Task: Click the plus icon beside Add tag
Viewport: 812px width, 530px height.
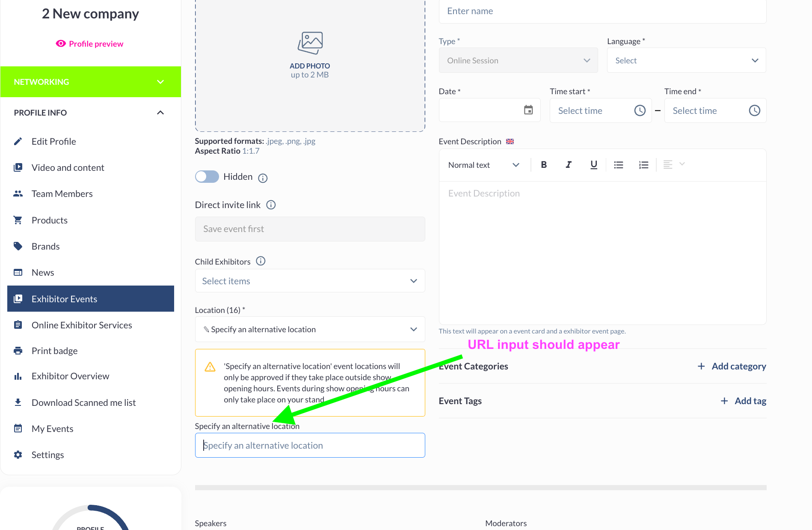Action: (724, 401)
